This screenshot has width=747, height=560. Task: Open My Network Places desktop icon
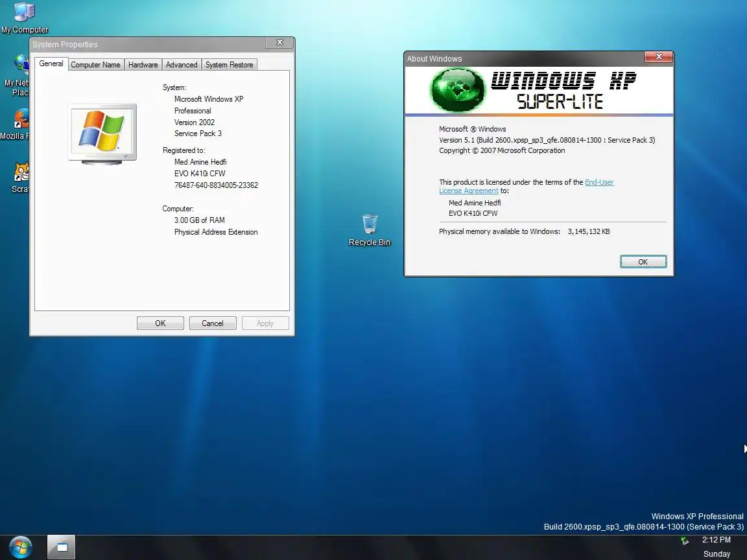16,75
